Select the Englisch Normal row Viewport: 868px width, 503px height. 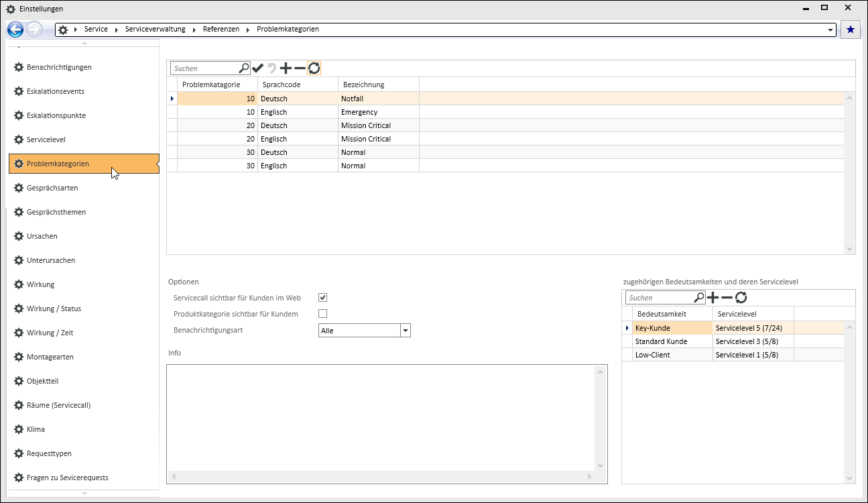click(505, 166)
